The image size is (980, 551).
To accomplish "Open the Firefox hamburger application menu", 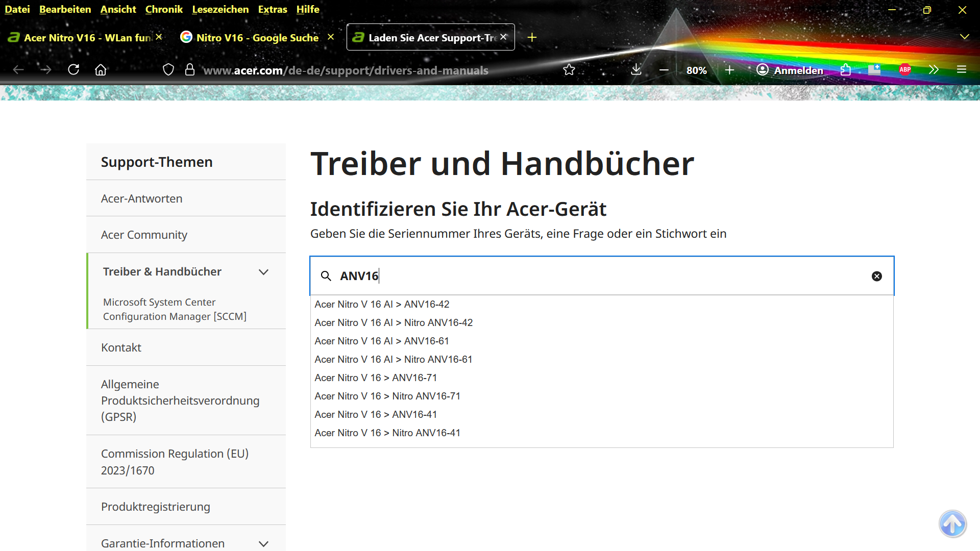I will point(962,70).
